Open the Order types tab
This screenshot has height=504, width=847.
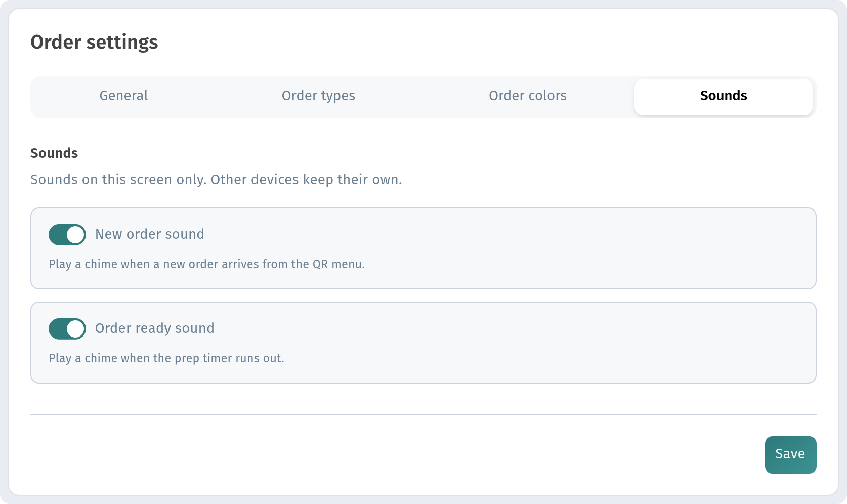tap(318, 96)
